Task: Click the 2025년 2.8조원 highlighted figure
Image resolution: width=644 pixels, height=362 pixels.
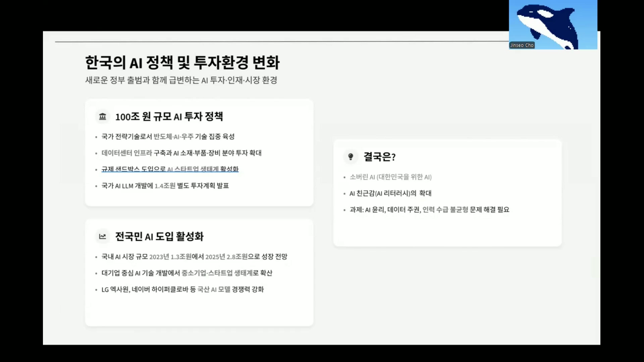Action: coord(226,257)
